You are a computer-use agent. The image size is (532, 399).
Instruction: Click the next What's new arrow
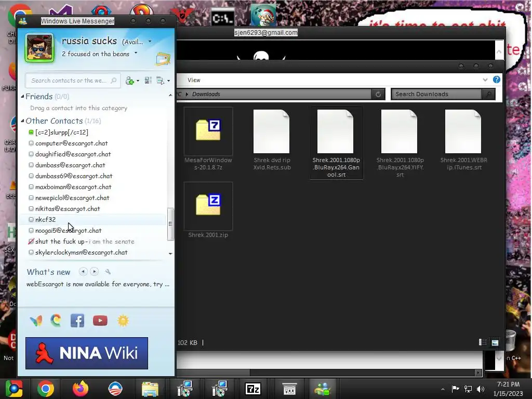click(95, 271)
